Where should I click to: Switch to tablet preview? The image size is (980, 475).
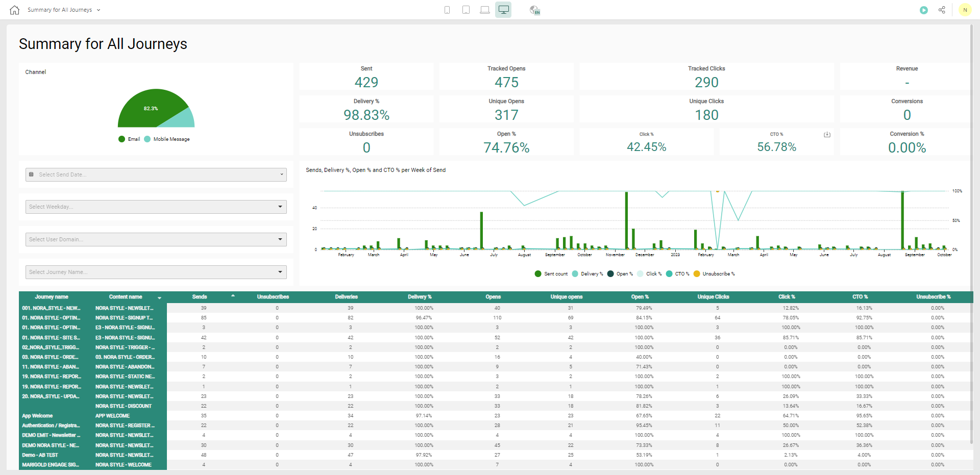[466, 10]
